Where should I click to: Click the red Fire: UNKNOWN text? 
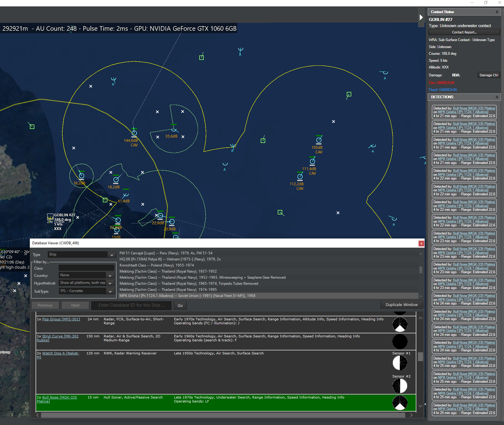(442, 83)
